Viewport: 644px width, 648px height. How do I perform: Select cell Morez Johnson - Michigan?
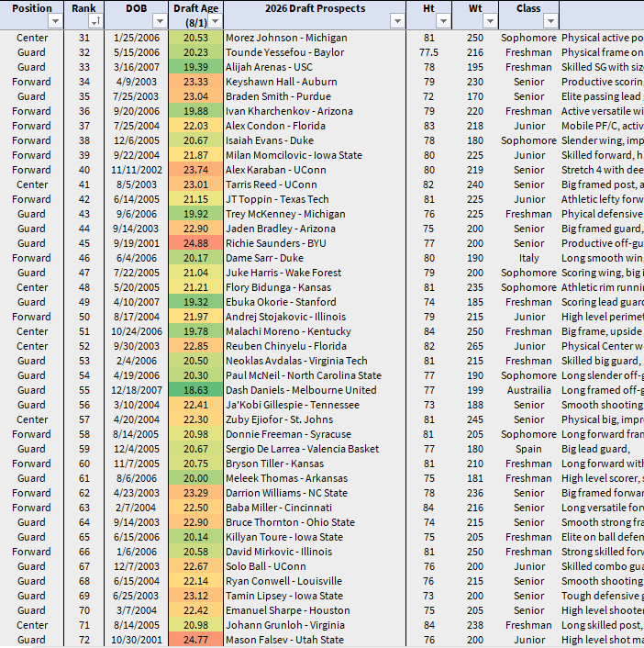click(315, 38)
